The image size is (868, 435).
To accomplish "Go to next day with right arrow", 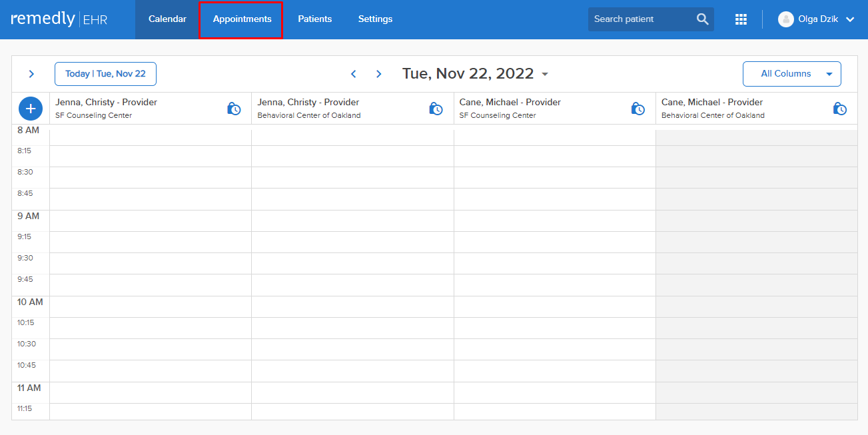I will click(378, 74).
